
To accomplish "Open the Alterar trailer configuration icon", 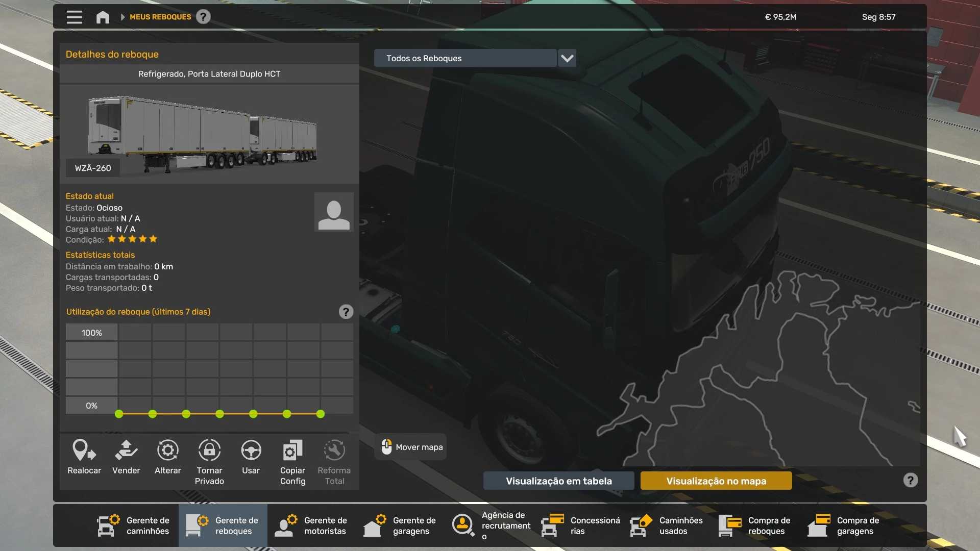I will pos(167,451).
